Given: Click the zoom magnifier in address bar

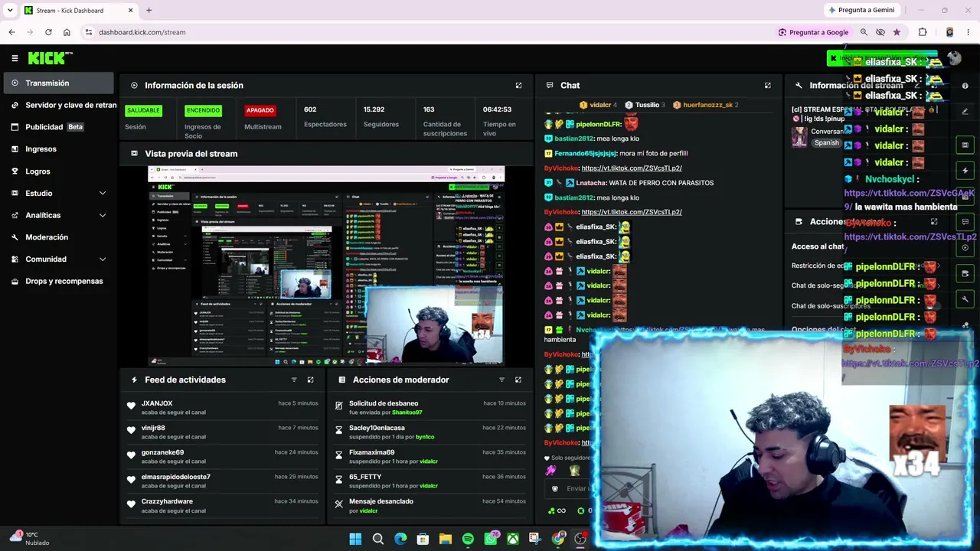Looking at the screenshot, I should tap(864, 32).
